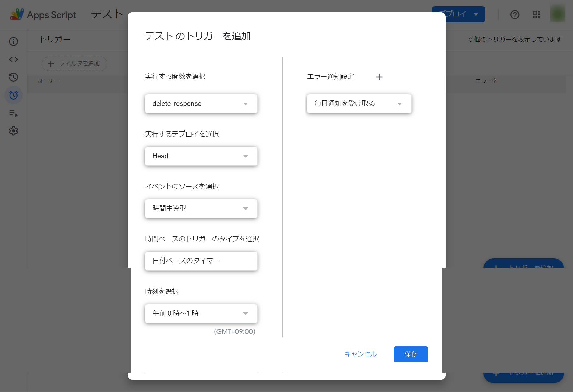
Task: Click キャンセル to dismiss the dialog
Action: 361,354
